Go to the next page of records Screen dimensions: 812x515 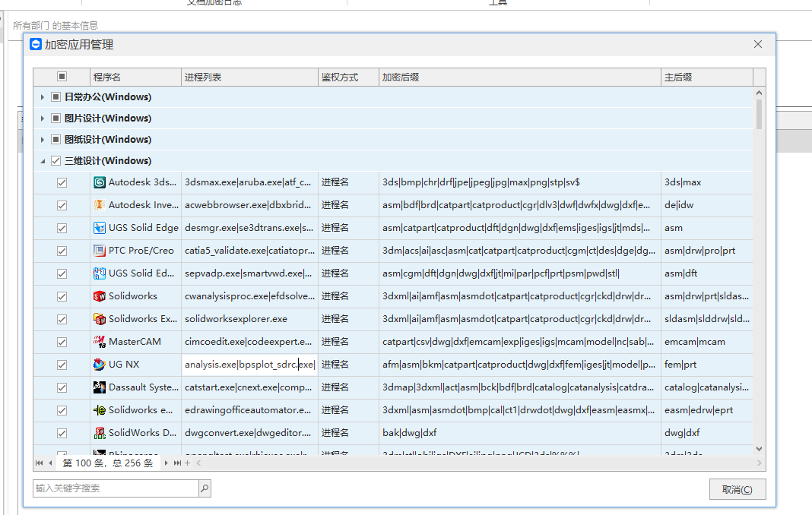pos(166,463)
